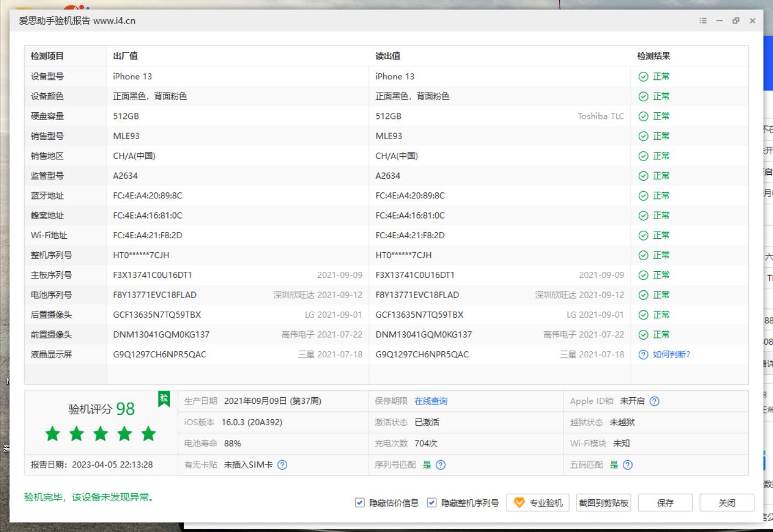Image resolution: width=773 pixels, height=532 pixels.
Task: Click the 保存 button
Action: 666,502
